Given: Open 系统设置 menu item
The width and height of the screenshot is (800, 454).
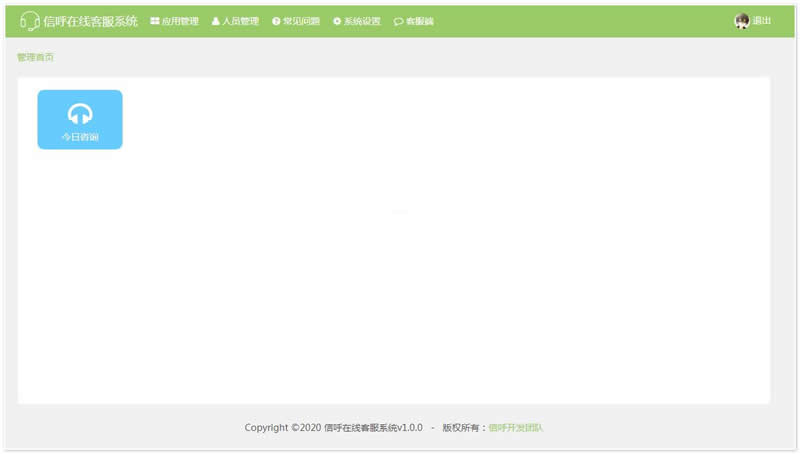Looking at the screenshot, I should tap(362, 21).
